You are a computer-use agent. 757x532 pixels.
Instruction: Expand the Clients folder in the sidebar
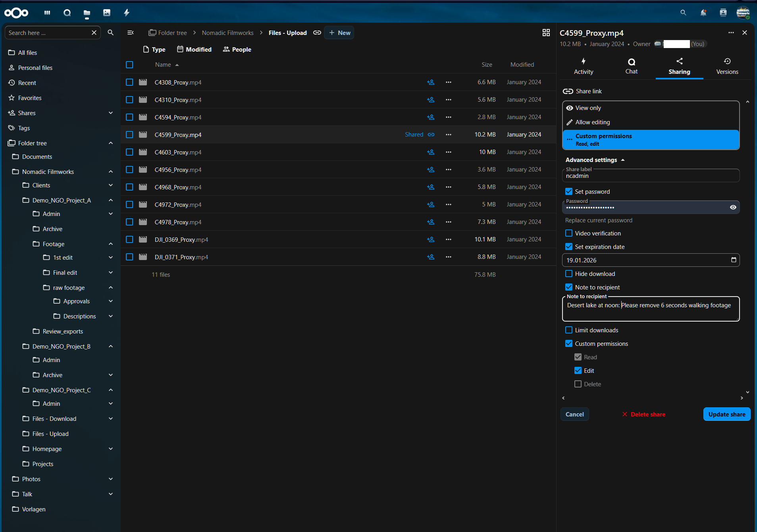click(x=110, y=185)
